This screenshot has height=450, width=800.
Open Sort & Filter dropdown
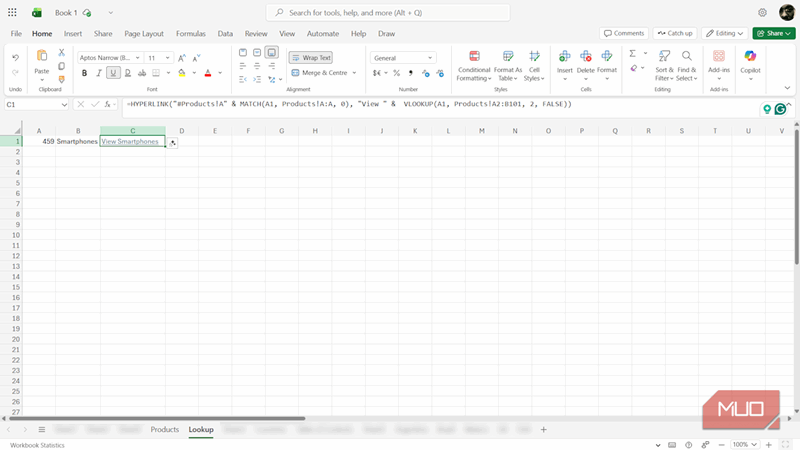[x=664, y=66]
